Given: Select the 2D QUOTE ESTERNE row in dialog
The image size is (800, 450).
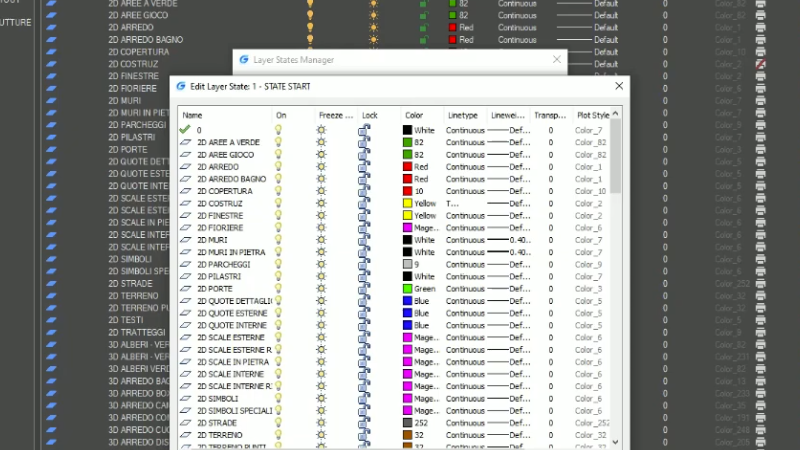Looking at the screenshot, I should pos(231,313).
